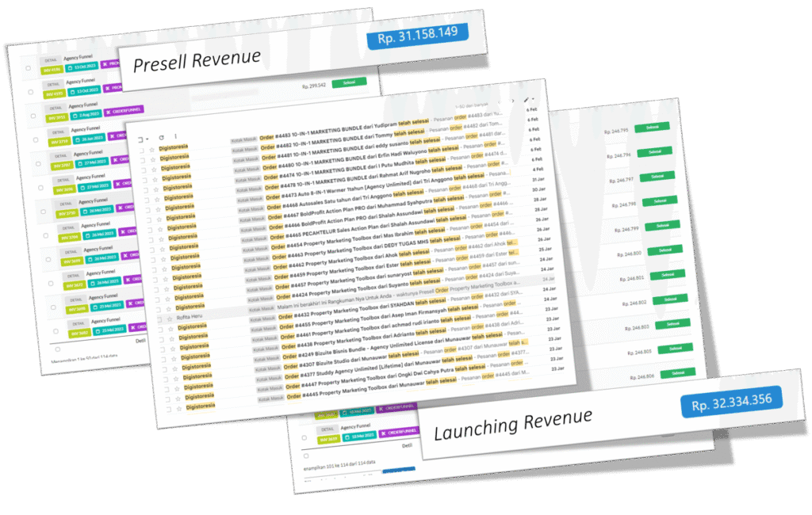This screenshot has width=812, height=515.
Task: Open the three-dot more options menu
Action: (x=175, y=136)
